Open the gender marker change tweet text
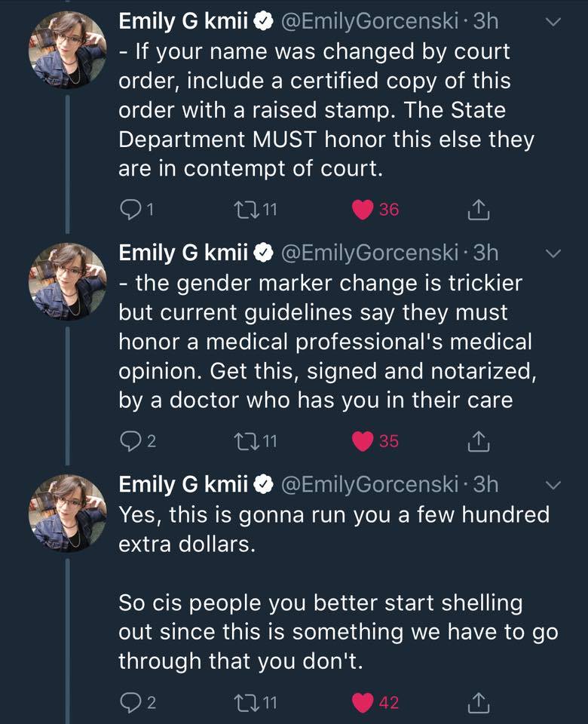 (x=324, y=342)
